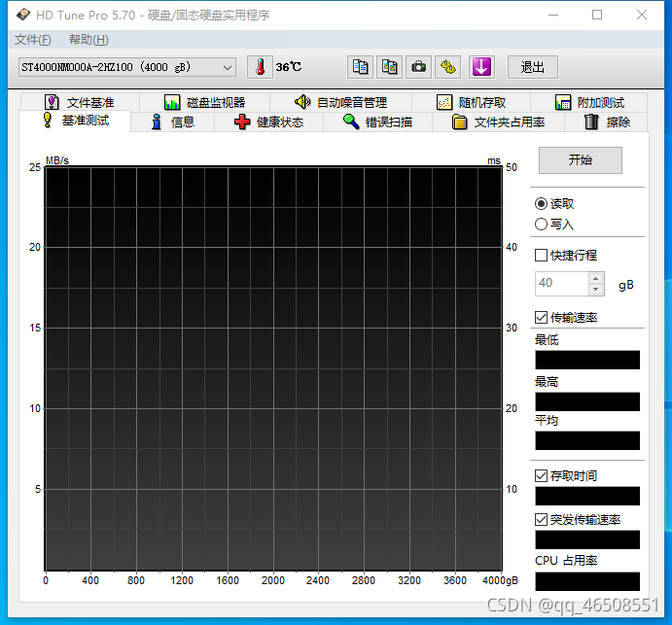The image size is (672, 625).
Task: Click the 36℃ temperature reading
Action: pyautogui.click(x=289, y=67)
